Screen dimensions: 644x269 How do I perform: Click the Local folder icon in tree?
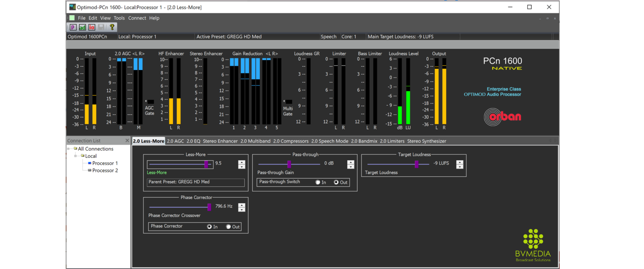click(83, 156)
